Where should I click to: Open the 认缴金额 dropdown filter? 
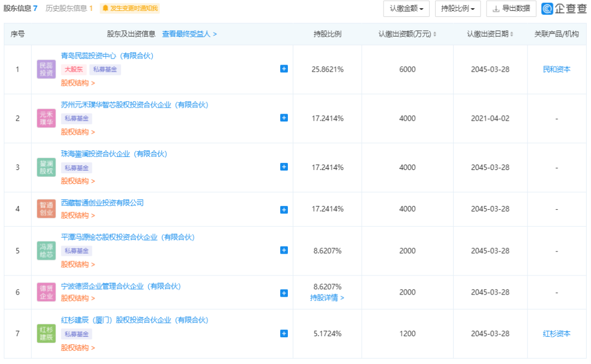point(406,9)
